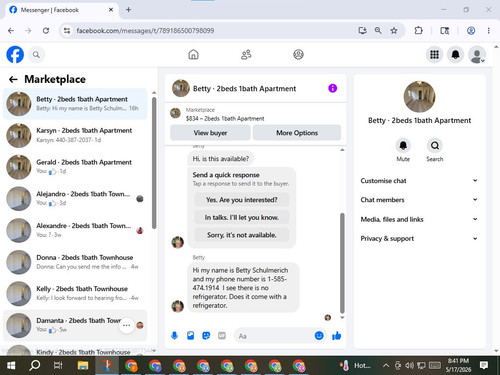This screenshot has width=500, height=375.
Task: Click the conversation list scrollbar
Action: coord(154,163)
